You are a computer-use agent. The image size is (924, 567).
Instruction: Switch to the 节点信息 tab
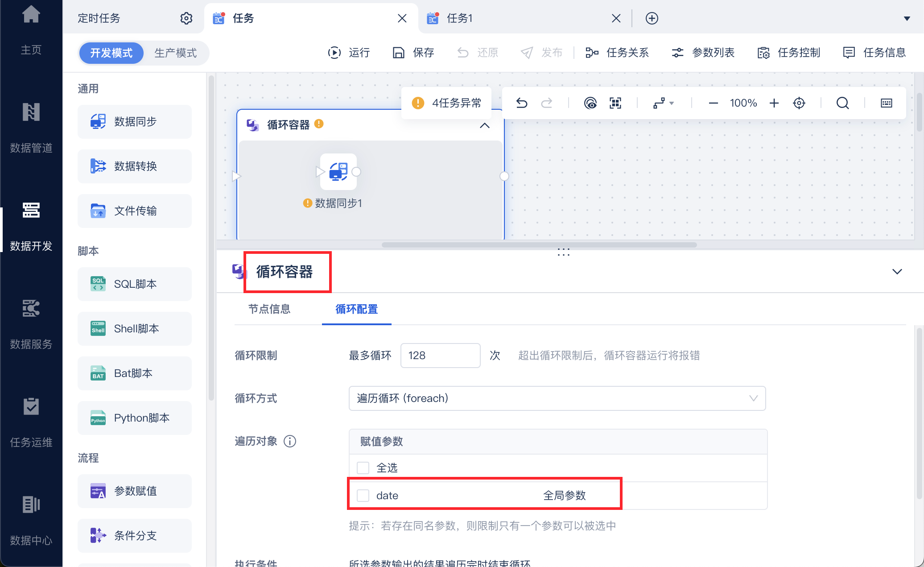pyautogui.click(x=269, y=309)
